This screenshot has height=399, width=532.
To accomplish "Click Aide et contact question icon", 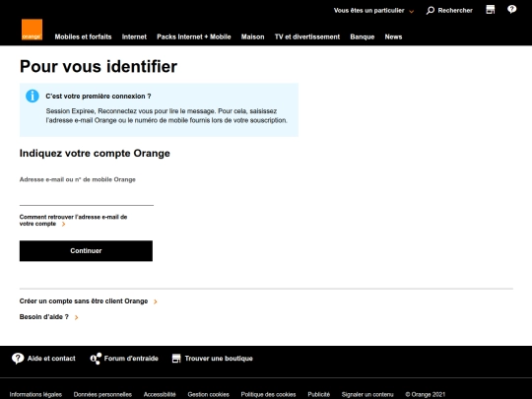I will click(18, 359).
